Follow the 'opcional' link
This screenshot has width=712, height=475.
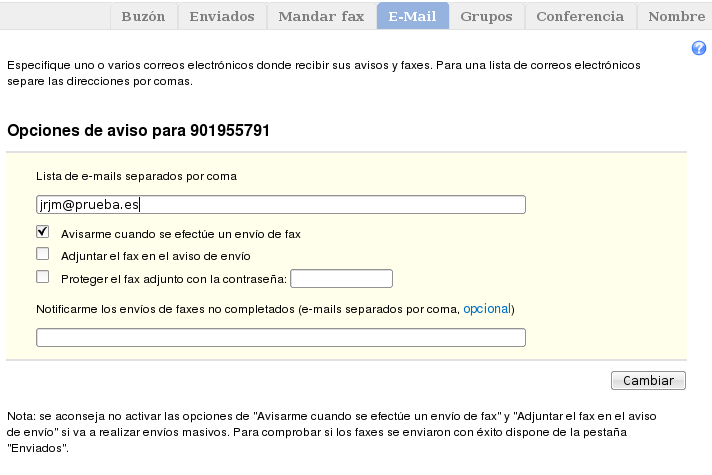click(x=486, y=309)
